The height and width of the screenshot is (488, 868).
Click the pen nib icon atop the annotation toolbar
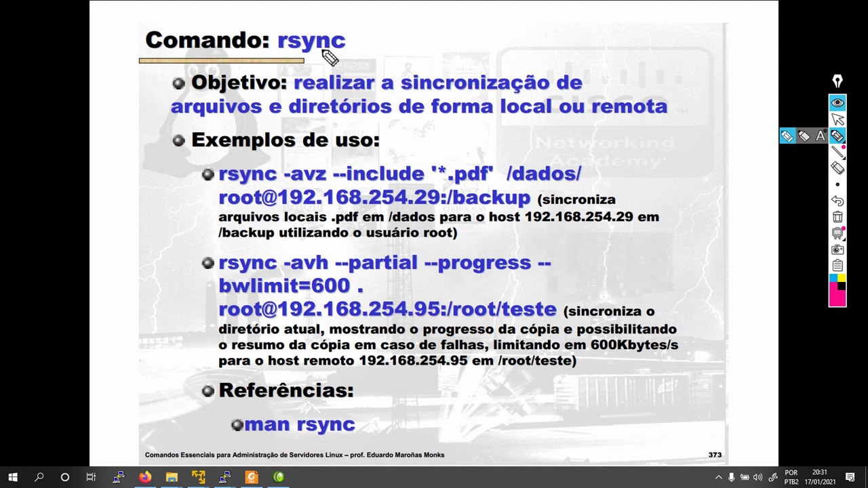(837, 81)
